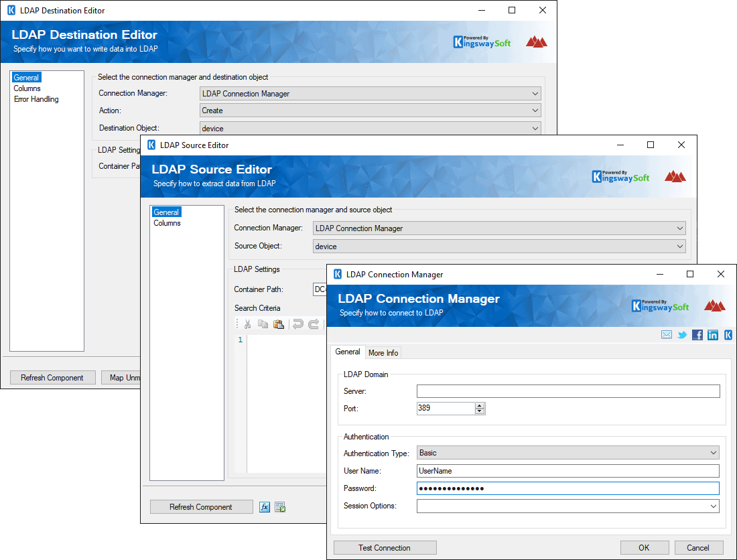
Task: Click inside the Server input field
Action: click(x=568, y=391)
